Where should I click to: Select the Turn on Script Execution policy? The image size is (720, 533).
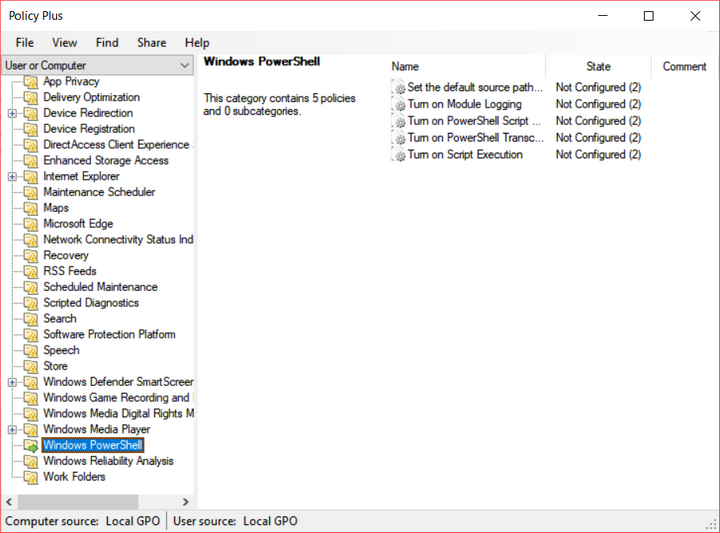(x=465, y=155)
